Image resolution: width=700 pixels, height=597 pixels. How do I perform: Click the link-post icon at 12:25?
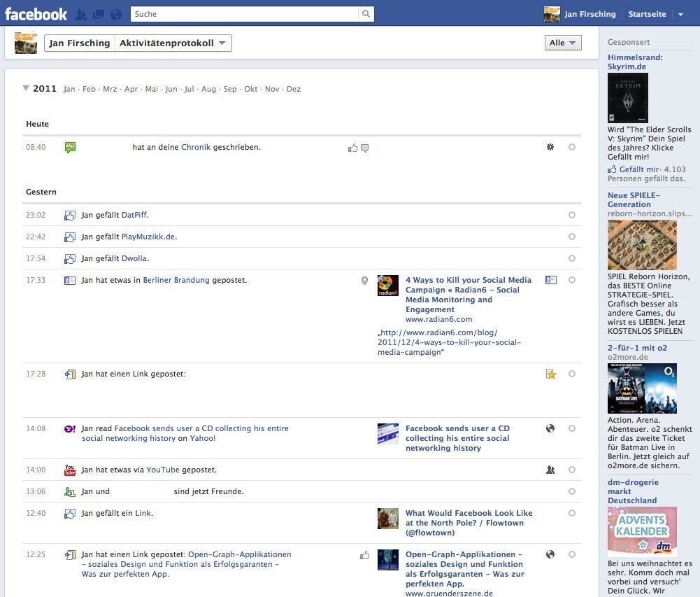coord(70,555)
